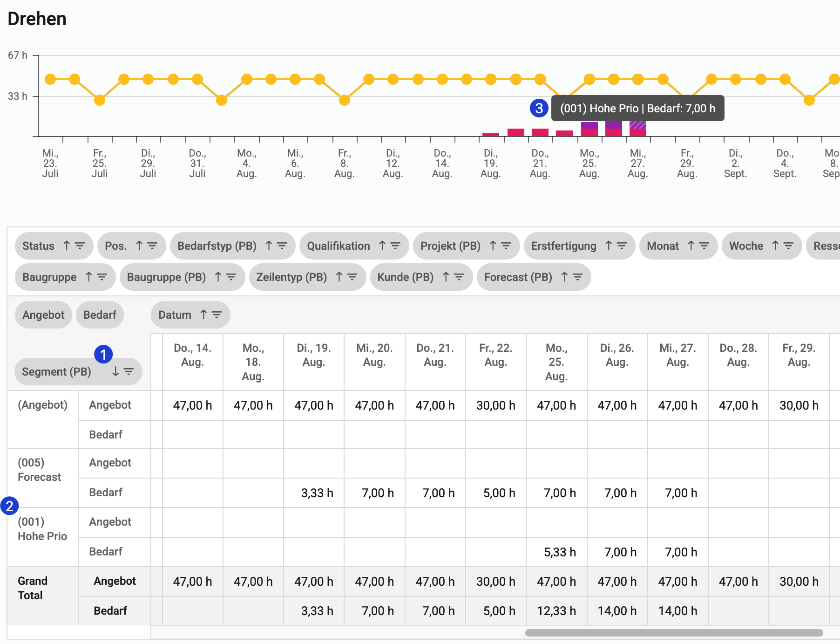Toggle sort direction on Datum chip
This screenshot has height=644, width=840.
[203, 315]
